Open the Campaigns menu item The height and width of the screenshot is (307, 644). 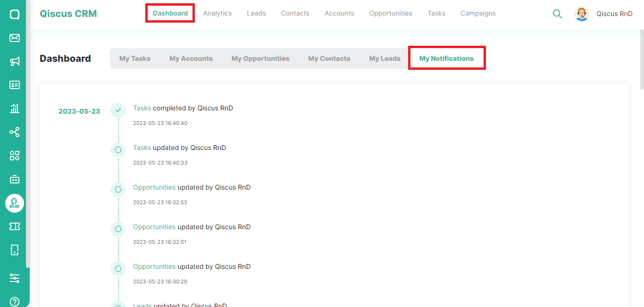[478, 13]
